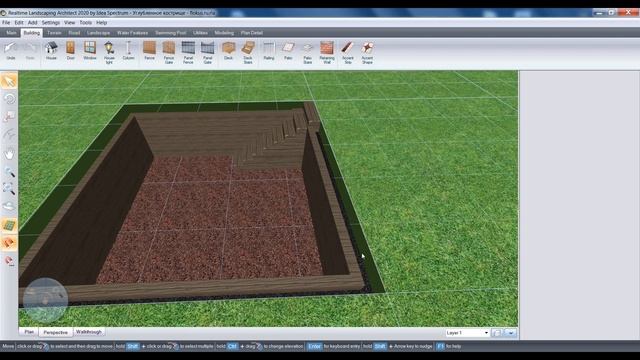Switch to the Modeling ribbon tab

point(224,33)
